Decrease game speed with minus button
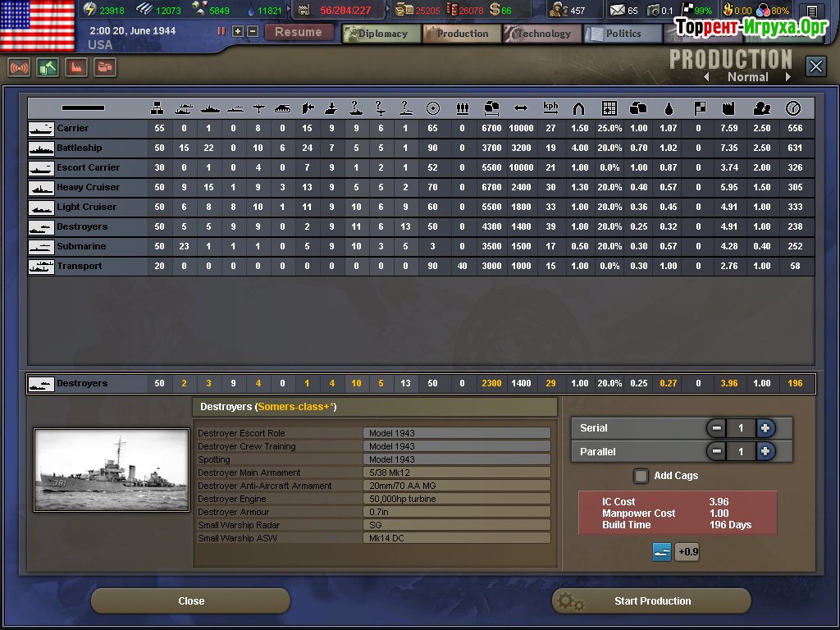 point(253,32)
